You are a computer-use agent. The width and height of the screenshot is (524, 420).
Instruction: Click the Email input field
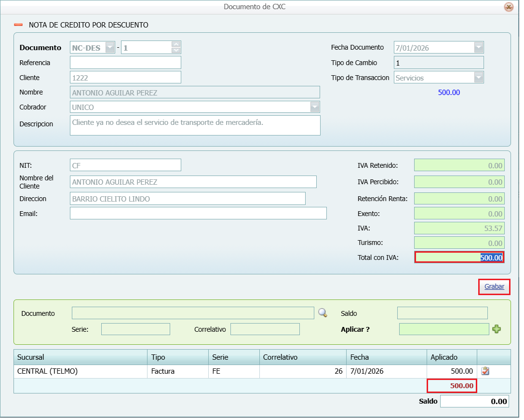pyautogui.click(x=198, y=213)
